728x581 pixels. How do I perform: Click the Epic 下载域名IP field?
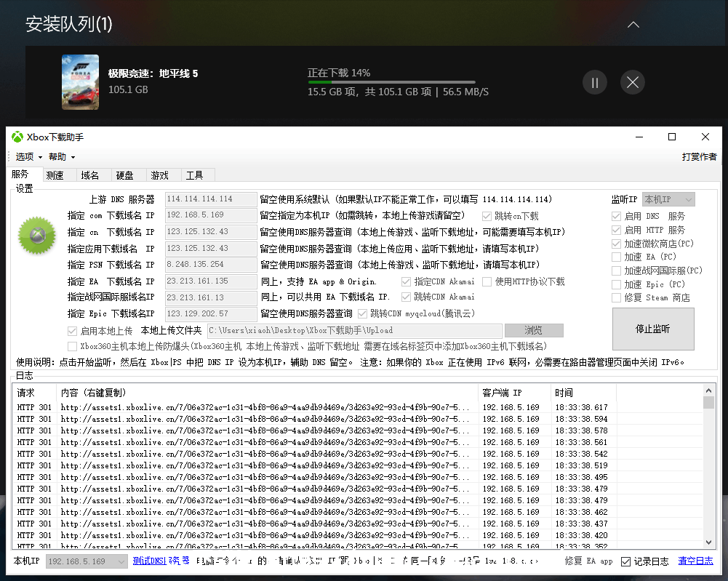tap(211, 313)
